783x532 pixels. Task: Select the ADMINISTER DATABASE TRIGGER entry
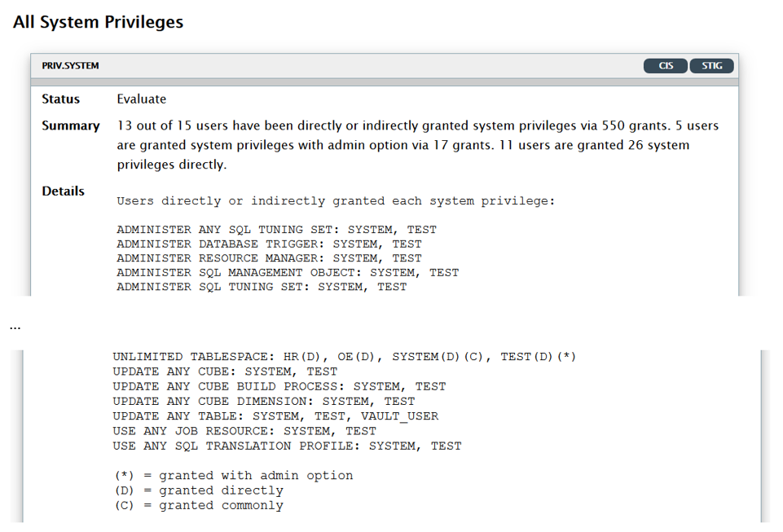269,244
